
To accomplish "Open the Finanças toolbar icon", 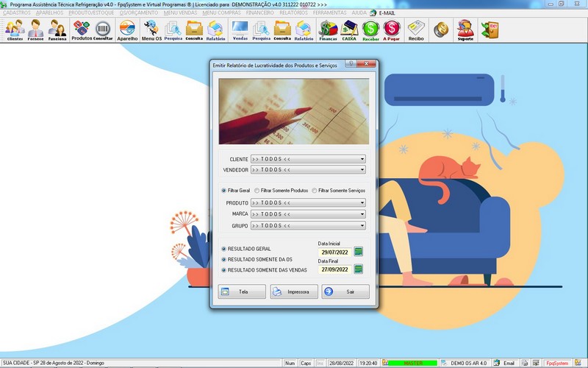I will click(x=328, y=30).
